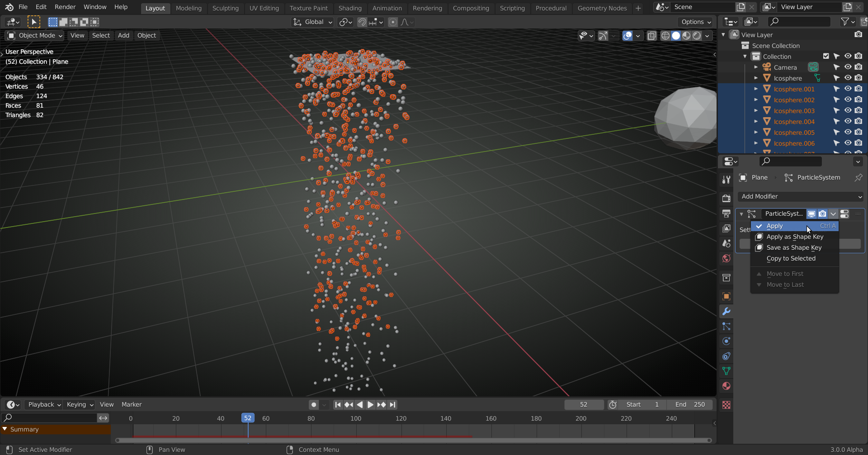The width and height of the screenshot is (868, 455).
Task: Open the Output properties tab
Action: click(x=726, y=213)
